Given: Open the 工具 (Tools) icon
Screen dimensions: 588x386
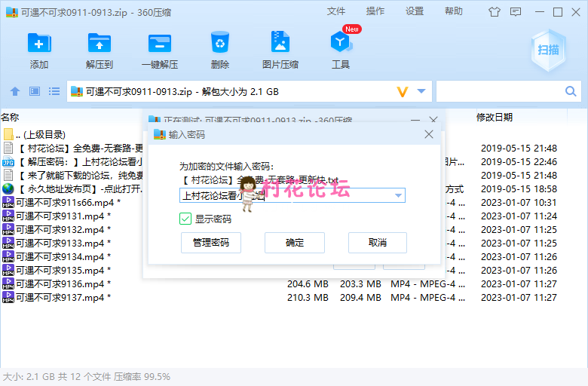Looking at the screenshot, I should 341,42.
